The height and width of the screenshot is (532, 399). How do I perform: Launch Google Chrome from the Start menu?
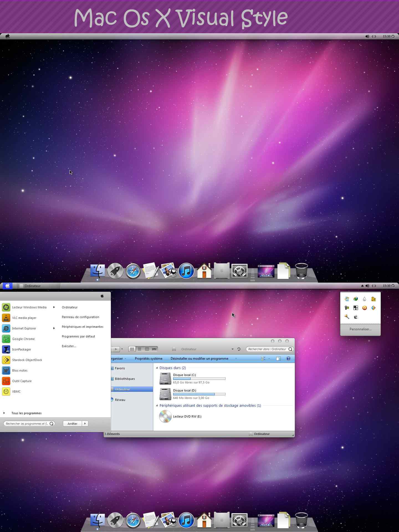point(23,339)
